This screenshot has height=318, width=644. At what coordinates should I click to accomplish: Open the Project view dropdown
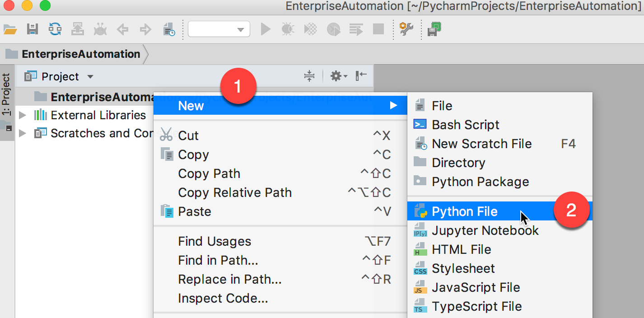coord(90,77)
